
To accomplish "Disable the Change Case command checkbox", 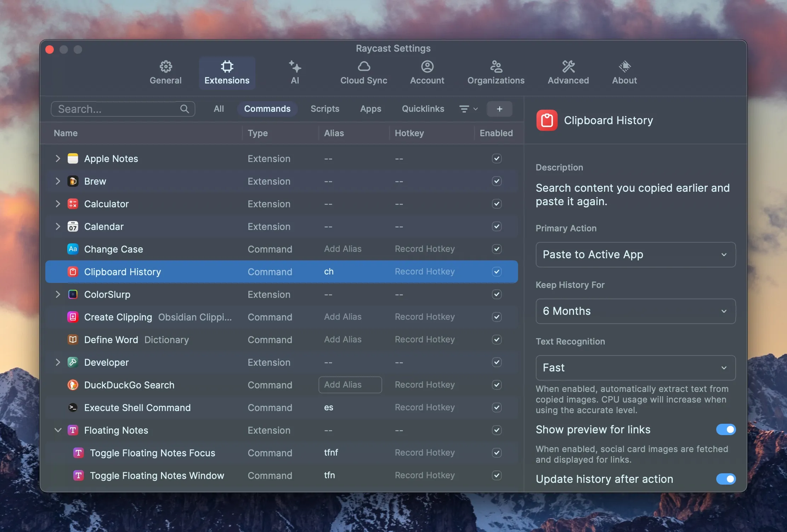I will click(496, 249).
